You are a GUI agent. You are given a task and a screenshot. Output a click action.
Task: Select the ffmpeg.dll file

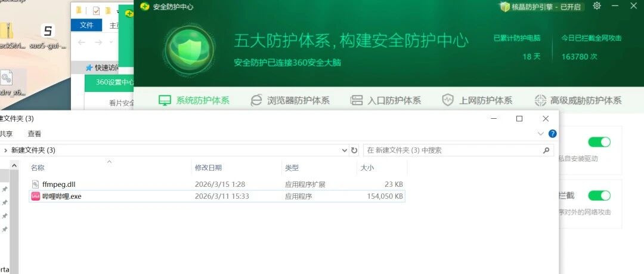217,184
